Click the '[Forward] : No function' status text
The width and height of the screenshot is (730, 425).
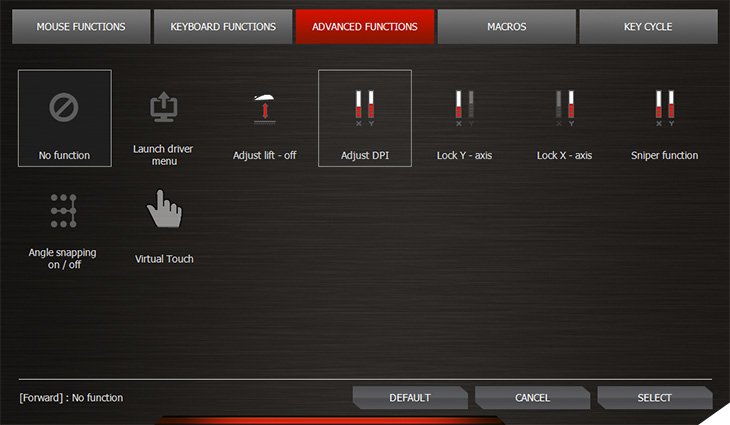(71, 398)
